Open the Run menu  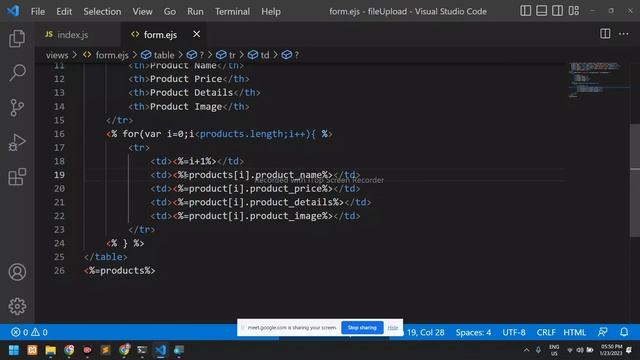pos(195,11)
